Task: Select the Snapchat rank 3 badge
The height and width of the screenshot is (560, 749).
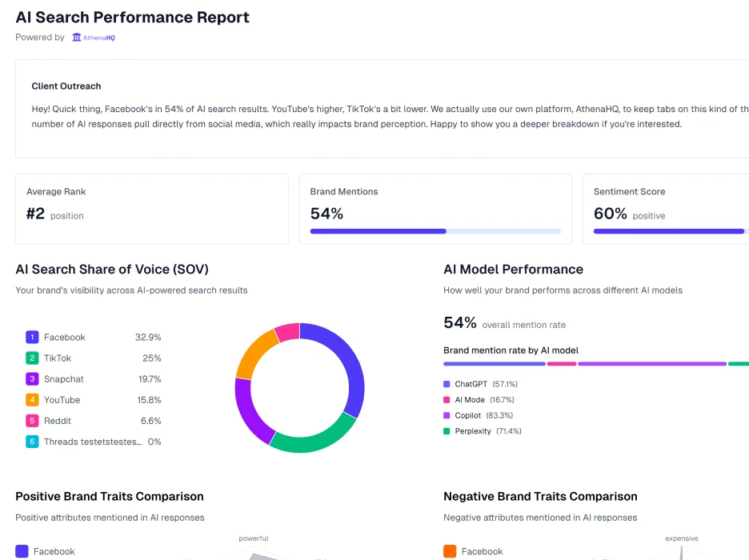Action: tap(32, 378)
